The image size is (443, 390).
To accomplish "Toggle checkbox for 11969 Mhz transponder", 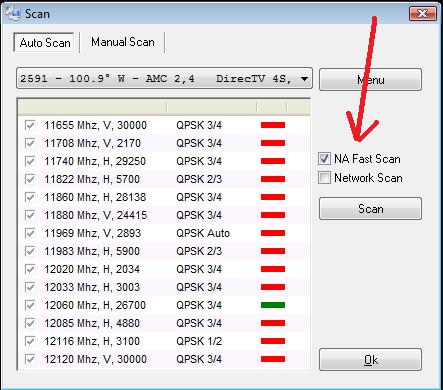I will click(30, 233).
